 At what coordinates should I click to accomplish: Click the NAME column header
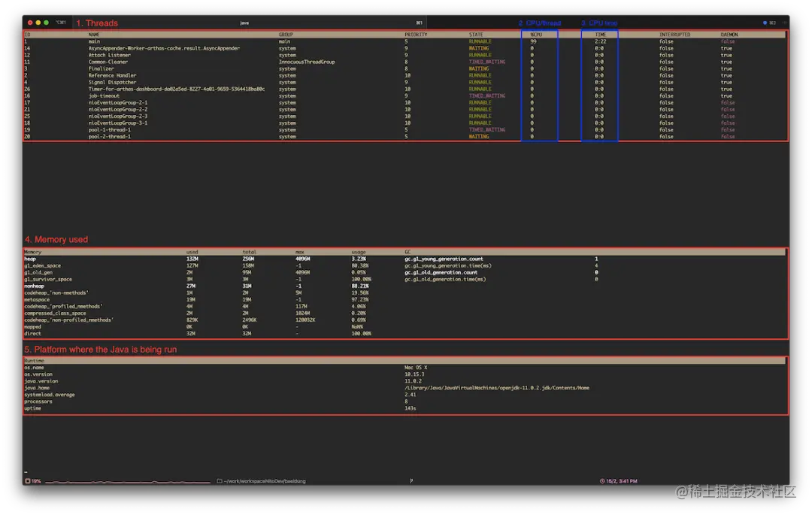(94, 35)
